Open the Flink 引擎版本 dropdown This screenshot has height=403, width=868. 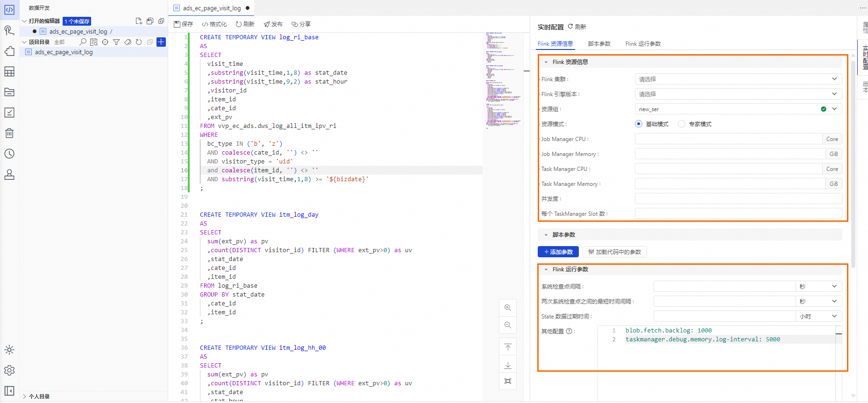tap(738, 94)
